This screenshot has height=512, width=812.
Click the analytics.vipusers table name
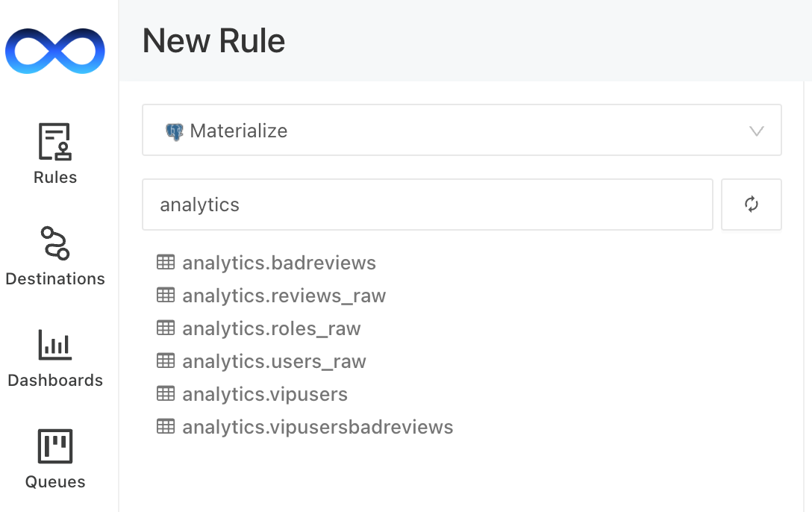[265, 395]
